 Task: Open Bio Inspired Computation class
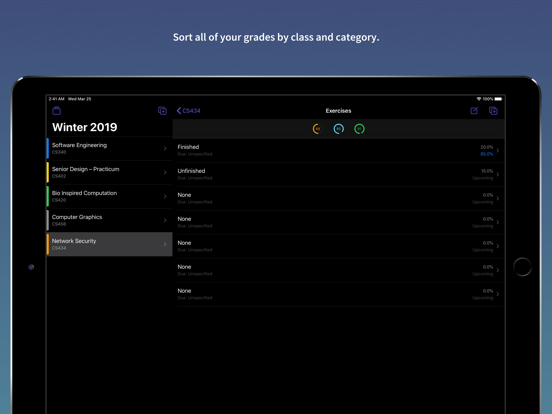click(109, 196)
